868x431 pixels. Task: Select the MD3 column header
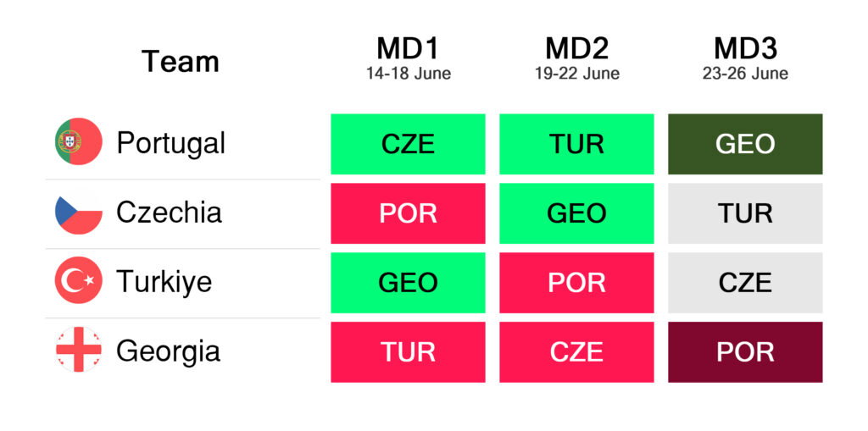(745, 48)
